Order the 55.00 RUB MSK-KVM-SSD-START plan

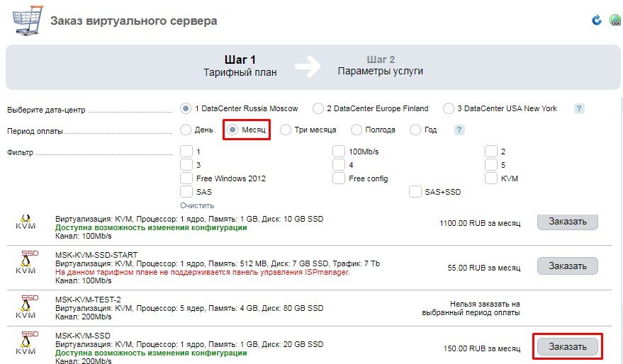[x=567, y=266]
